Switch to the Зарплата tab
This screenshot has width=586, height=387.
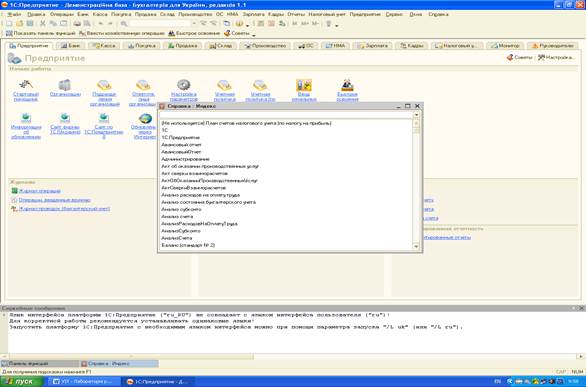click(373, 46)
